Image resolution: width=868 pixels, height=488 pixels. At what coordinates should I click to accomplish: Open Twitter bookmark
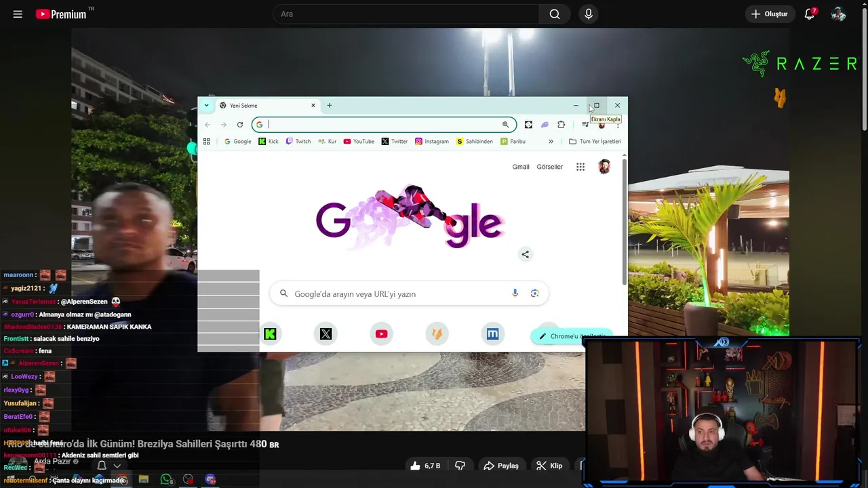coord(395,142)
